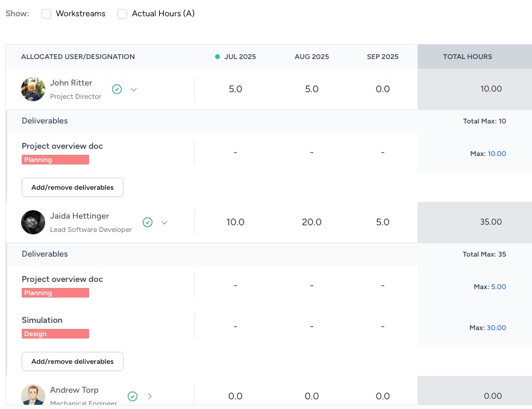
Task: Click Jaida Hettinger's AUG 2025 hours cell 20.0
Action: point(311,222)
